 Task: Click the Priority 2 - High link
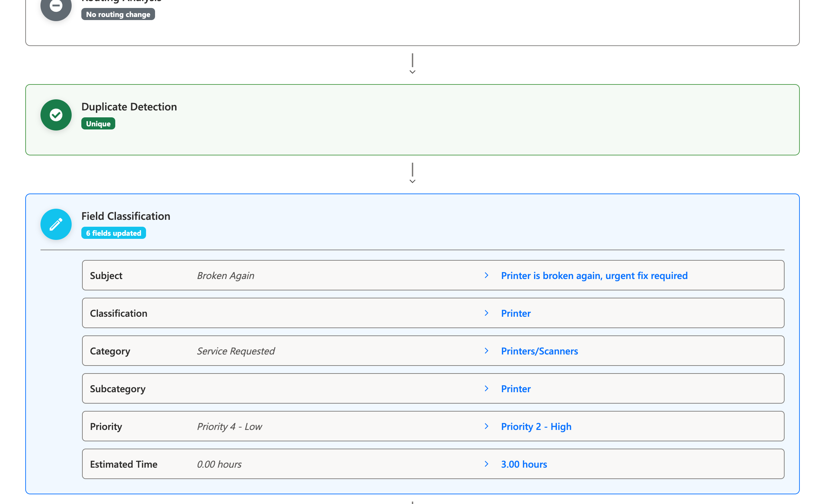[536, 426]
